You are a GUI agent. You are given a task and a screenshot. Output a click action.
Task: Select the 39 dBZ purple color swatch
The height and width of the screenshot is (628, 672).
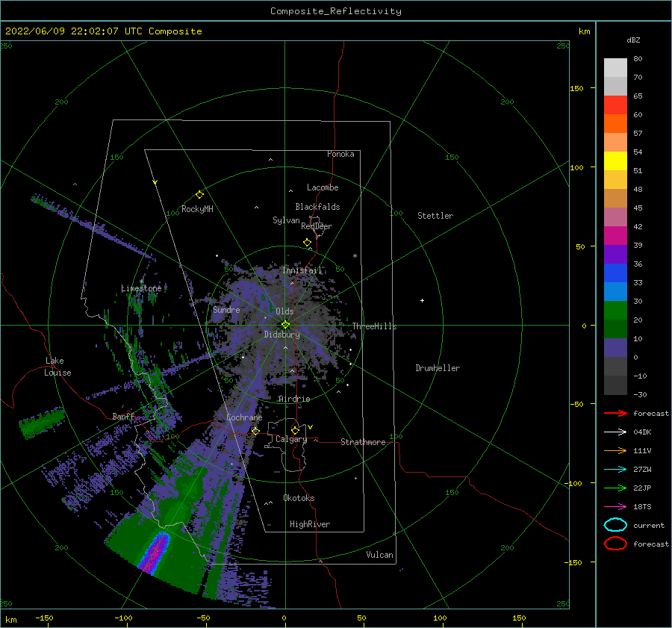click(615, 254)
